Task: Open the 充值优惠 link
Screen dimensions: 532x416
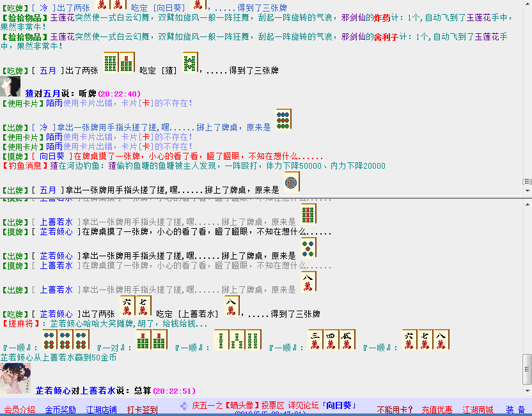Action: 437,410
